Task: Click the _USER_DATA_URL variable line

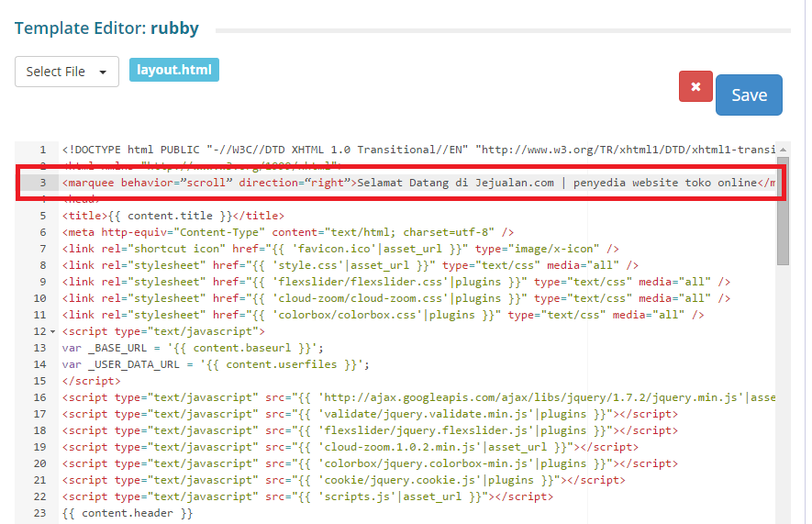Action: 216,364
